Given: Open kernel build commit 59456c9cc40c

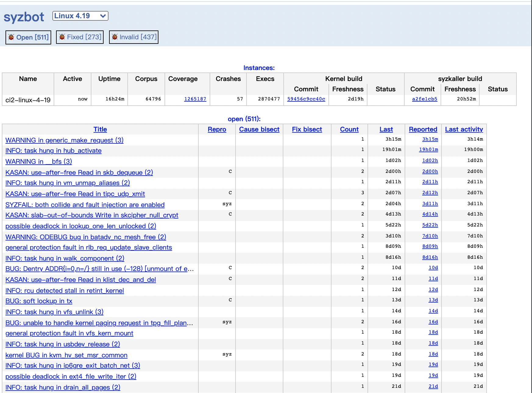Looking at the screenshot, I should coord(306,99).
